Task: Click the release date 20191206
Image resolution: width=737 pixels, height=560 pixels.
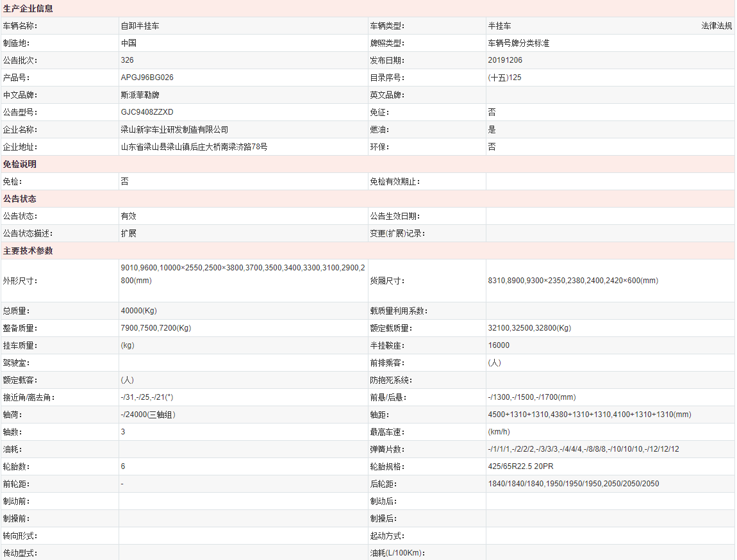Action: pyautogui.click(x=505, y=60)
